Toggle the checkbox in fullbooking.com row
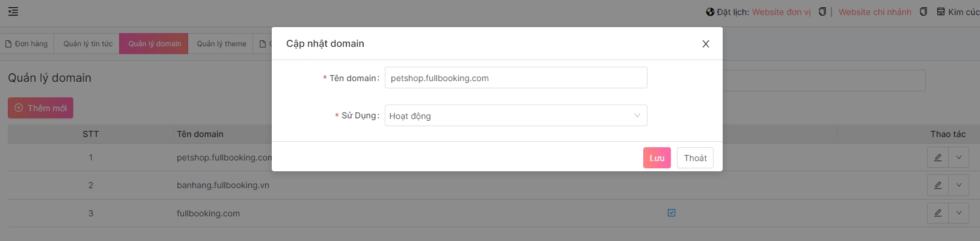Image resolution: width=980 pixels, height=241 pixels. pos(672,213)
